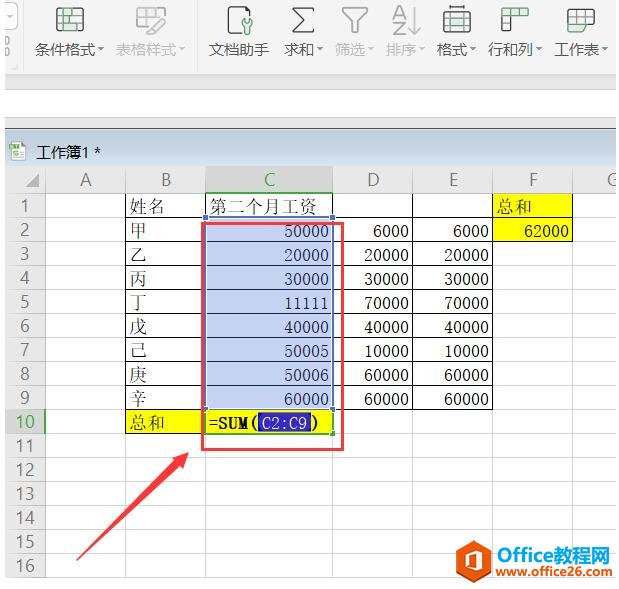This screenshot has height=589, width=619.
Task: Open the Document Assistant (文档助手) icon
Action: (x=239, y=20)
